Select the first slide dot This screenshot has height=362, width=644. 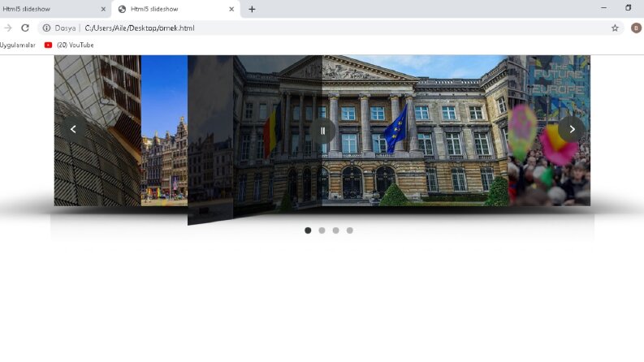click(308, 231)
